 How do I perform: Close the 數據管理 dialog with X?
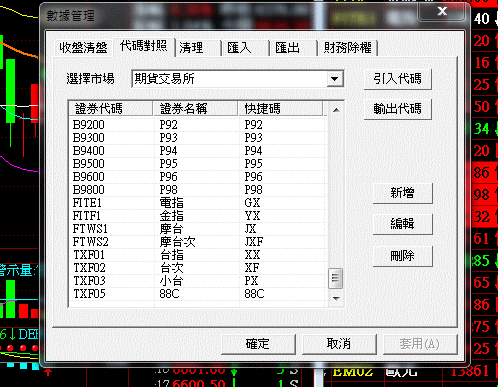[442, 11]
